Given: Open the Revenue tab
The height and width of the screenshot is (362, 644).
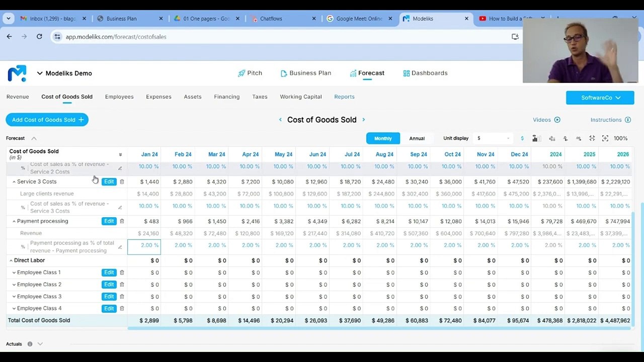Looking at the screenshot, I should (x=18, y=97).
